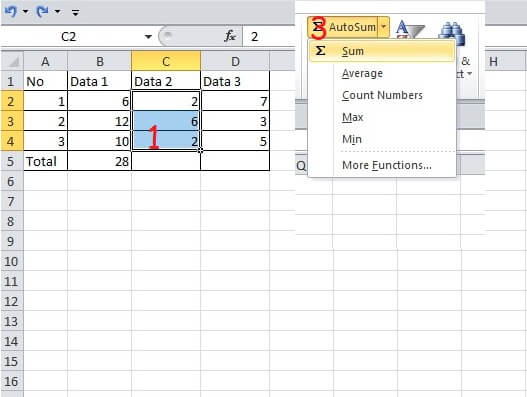Select row 6 header
Screen dimensions: 527x397
coord(12,181)
